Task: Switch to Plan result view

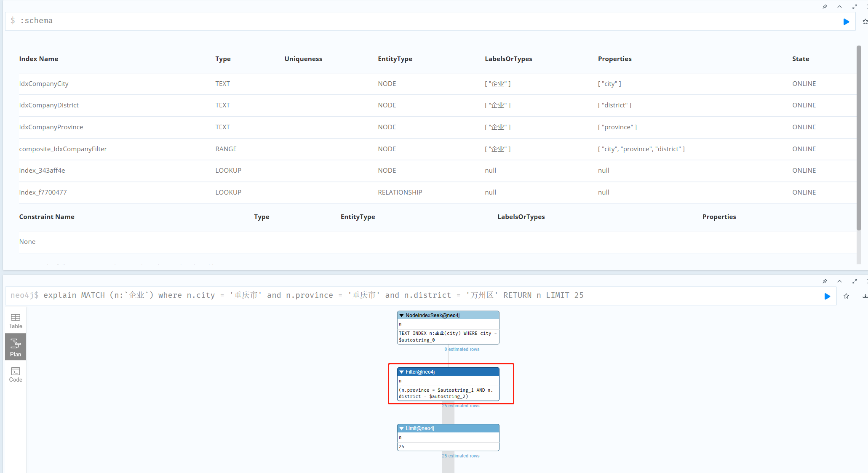Action: pyautogui.click(x=16, y=347)
